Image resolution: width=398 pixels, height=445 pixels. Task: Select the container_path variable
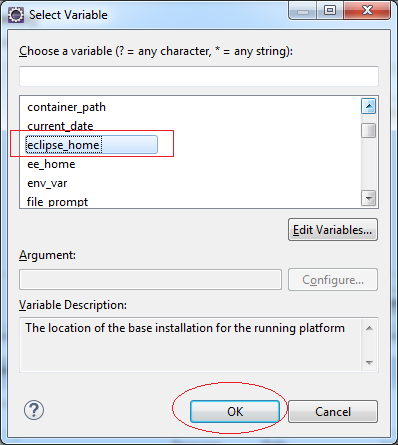pyautogui.click(x=66, y=107)
